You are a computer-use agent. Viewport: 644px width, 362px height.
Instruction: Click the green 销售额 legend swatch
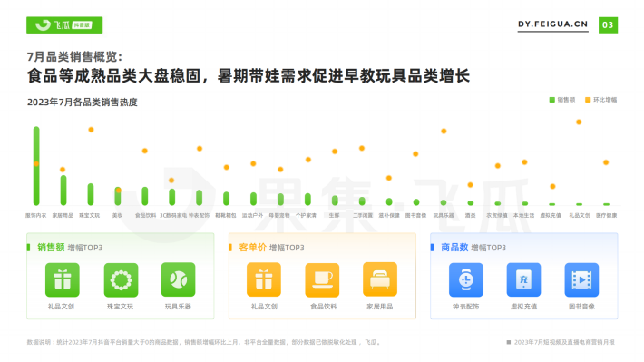[552, 100]
